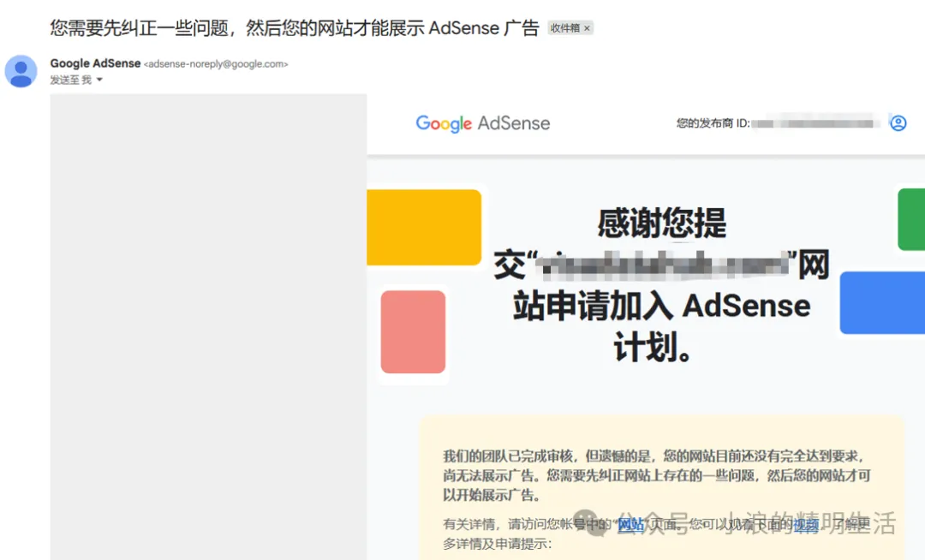
Task: Click the paragraph starting 我们的团队已完成审核
Action: [657, 475]
